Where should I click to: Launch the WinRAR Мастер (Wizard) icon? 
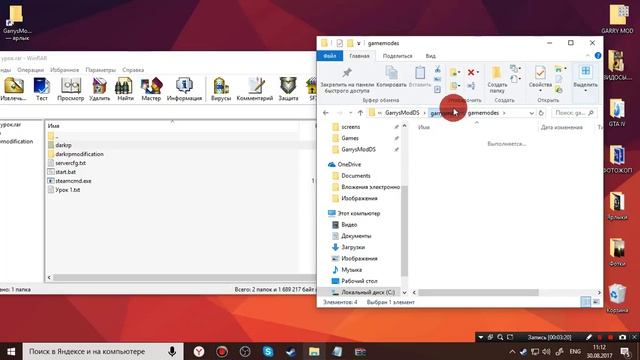point(151,89)
